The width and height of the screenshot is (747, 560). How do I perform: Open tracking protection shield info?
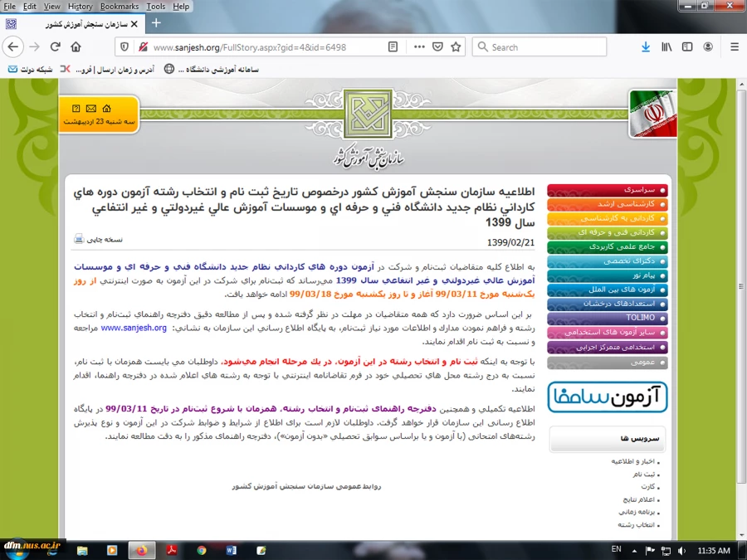[124, 47]
